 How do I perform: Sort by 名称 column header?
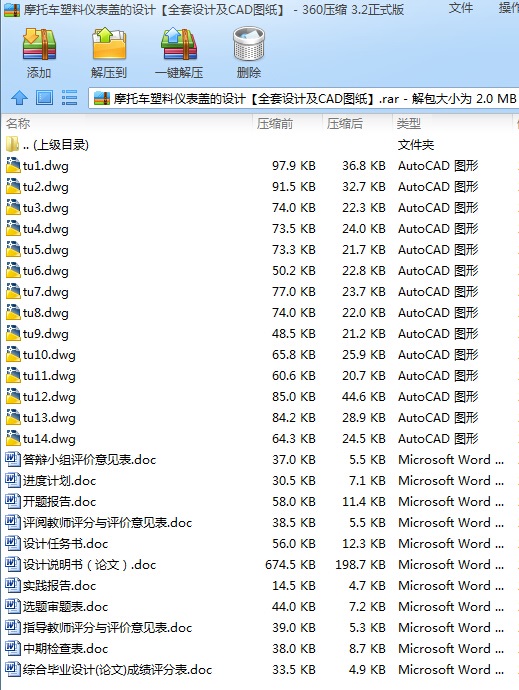18,124
